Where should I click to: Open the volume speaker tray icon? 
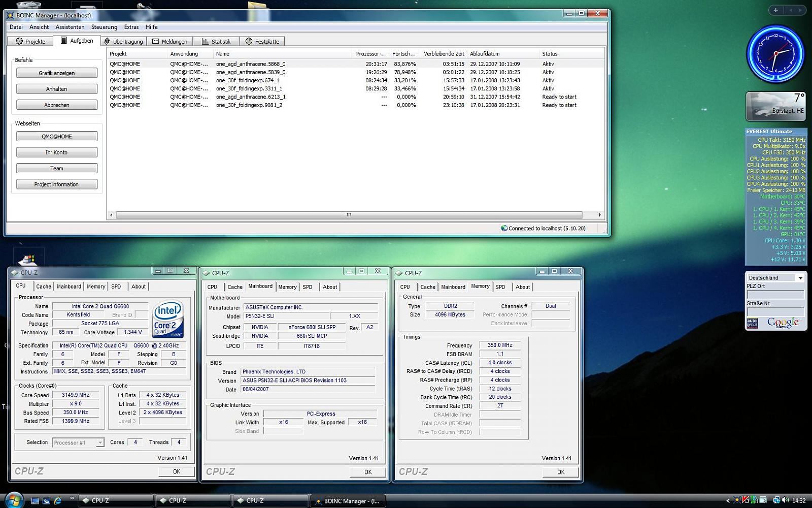point(785,501)
